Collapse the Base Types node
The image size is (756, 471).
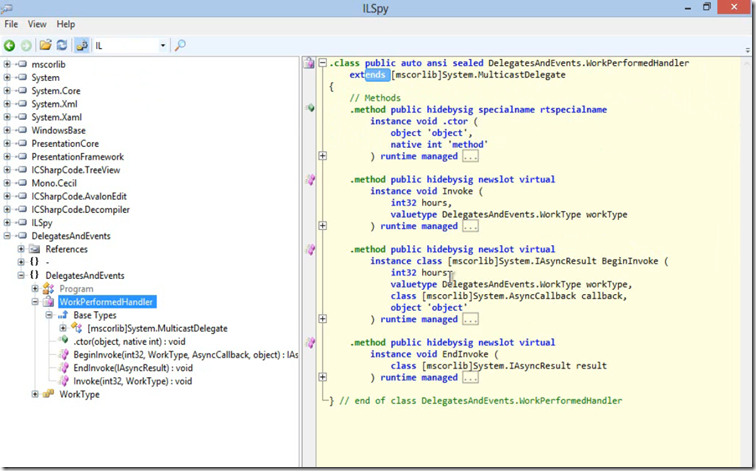pyautogui.click(x=49, y=315)
